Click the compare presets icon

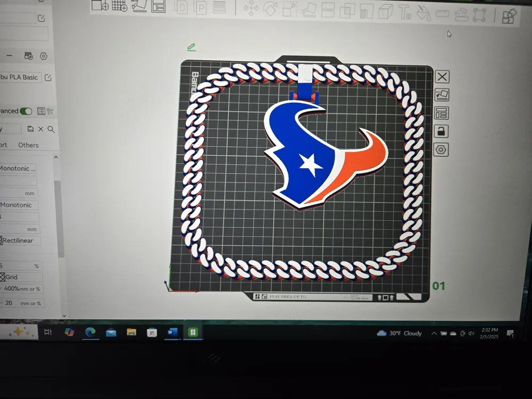click(x=50, y=111)
